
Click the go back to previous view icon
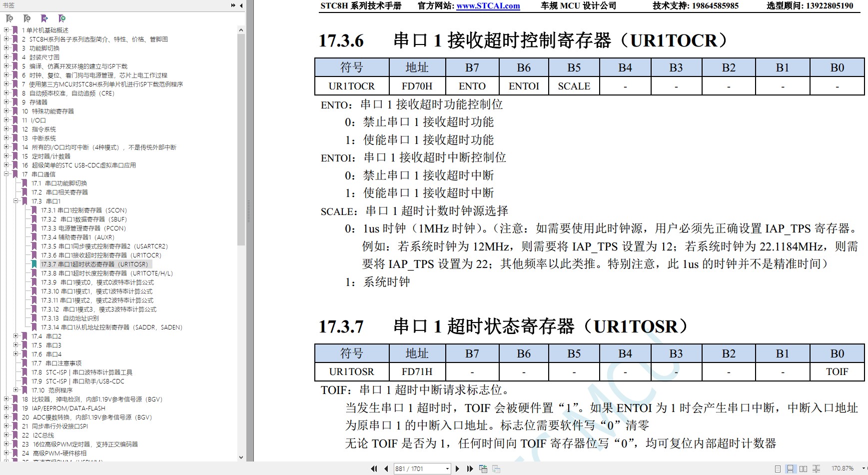pos(483,468)
